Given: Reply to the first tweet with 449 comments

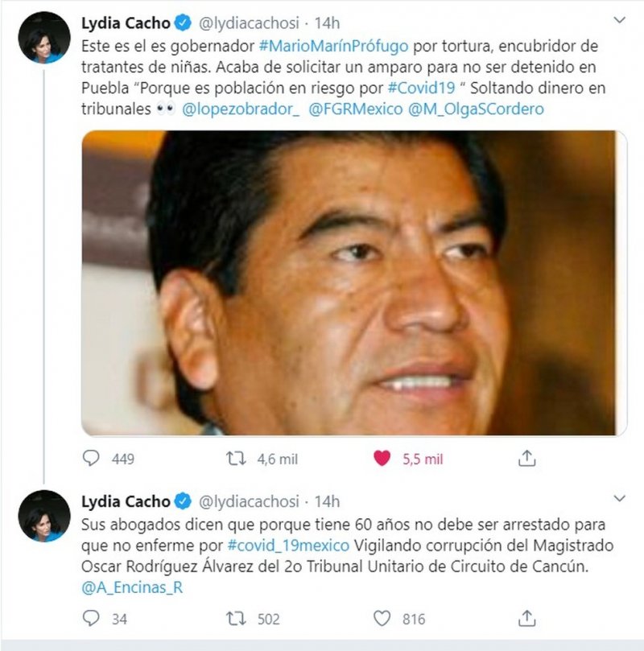Looking at the screenshot, I should [91, 459].
